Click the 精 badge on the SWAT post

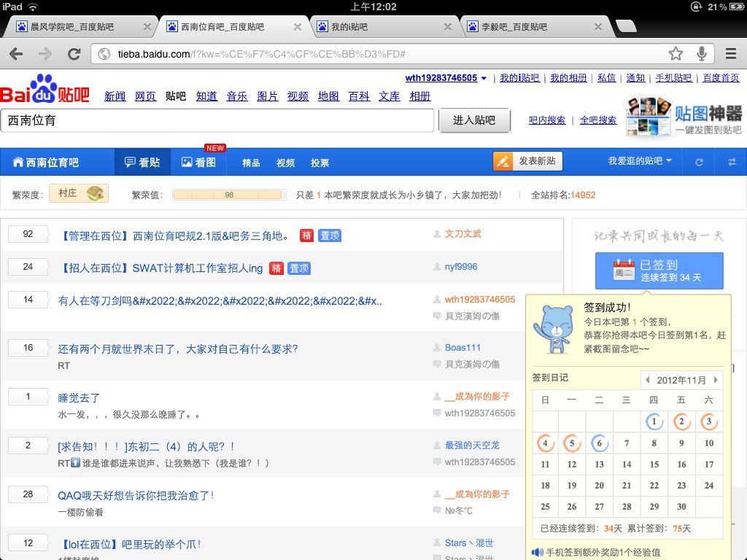coord(276,268)
